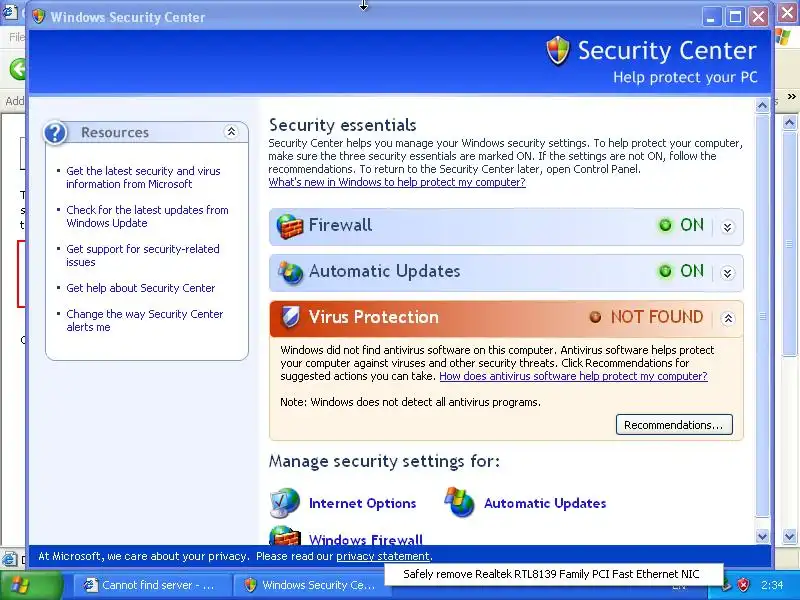Click the Automatic Updates globe icon
This screenshot has width=800, height=600.
coord(290,272)
